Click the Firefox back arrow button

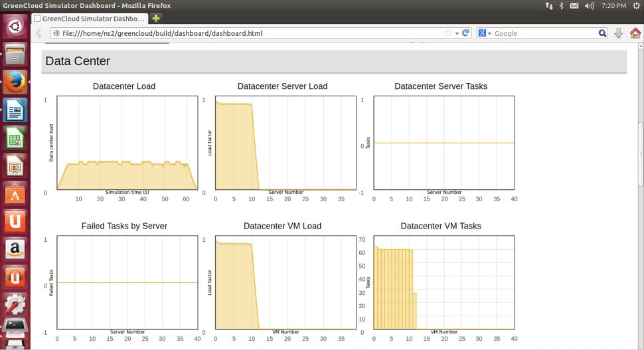click(x=39, y=33)
